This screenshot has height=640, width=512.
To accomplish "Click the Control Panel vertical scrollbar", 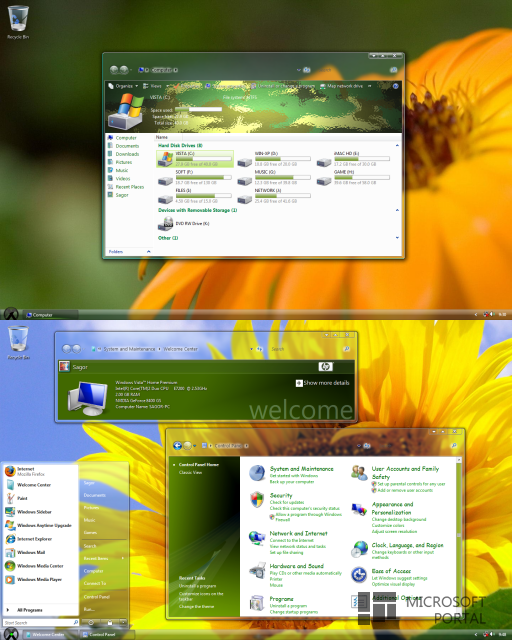I will click(x=459, y=536).
